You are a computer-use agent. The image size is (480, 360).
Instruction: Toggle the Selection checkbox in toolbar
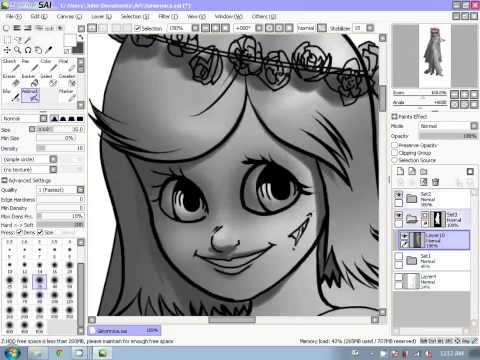click(137, 28)
